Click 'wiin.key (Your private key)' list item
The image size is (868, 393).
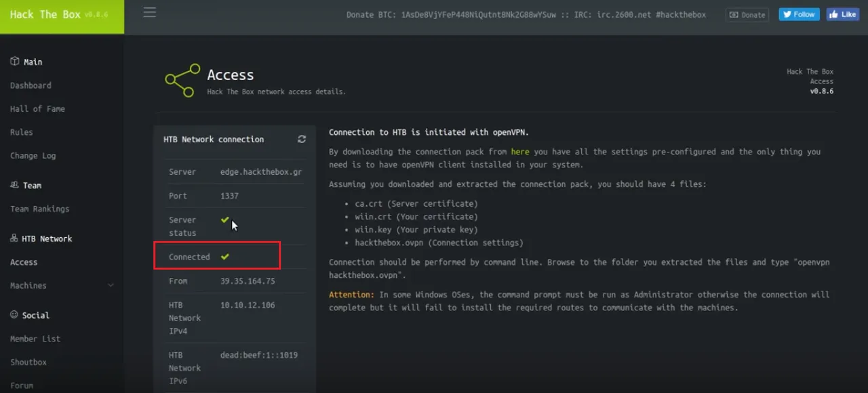(x=416, y=230)
